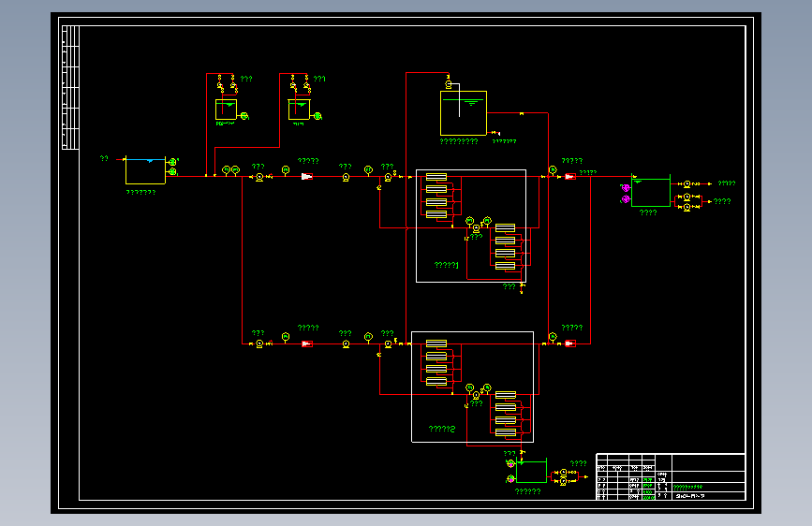Image resolution: width=812 pixels, height=526 pixels.
Task: Select the topmost outlet pump beside the right green tank
Action: click(x=687, y=183)
